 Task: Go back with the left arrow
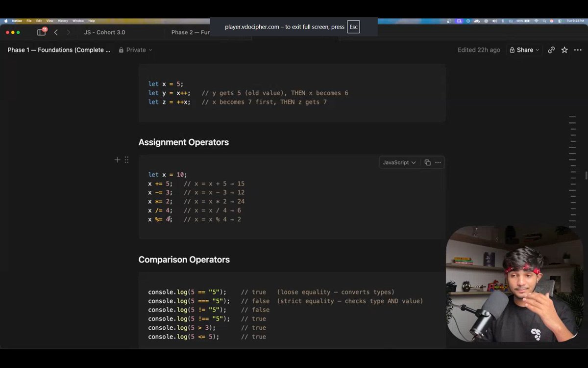coord(56,32)
